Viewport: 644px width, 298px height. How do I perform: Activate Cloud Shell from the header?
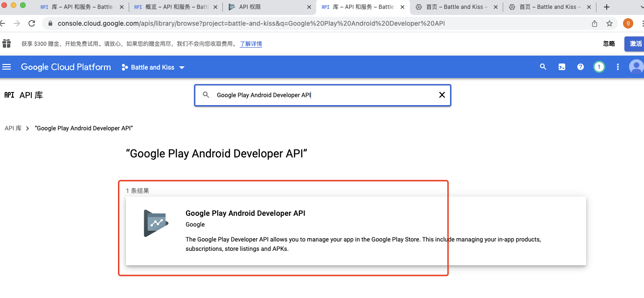[562, 67]
